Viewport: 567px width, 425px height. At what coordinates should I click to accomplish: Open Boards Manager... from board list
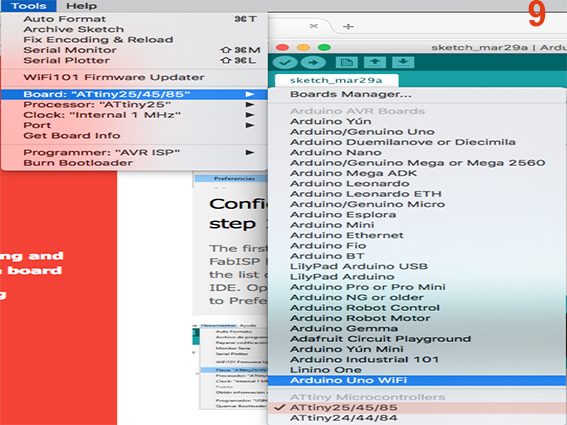click(417, 94)
